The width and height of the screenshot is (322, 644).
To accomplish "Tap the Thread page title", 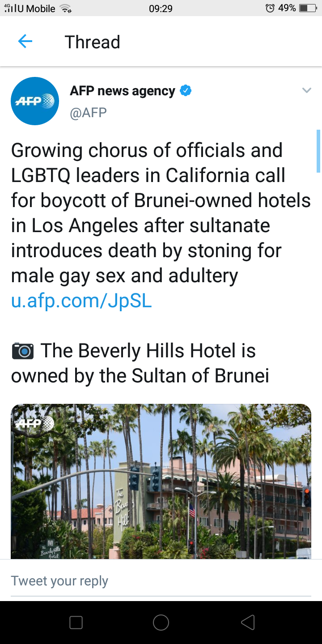I will [x=93, y=42].
